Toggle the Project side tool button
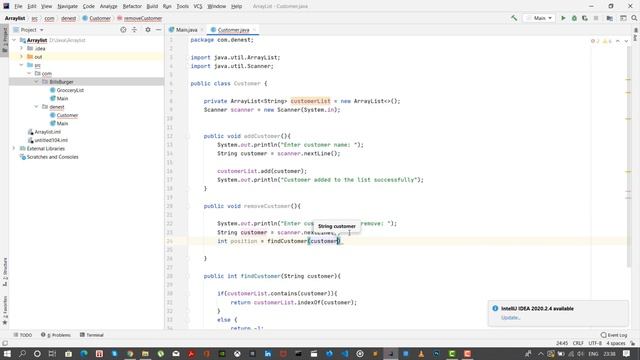Screen dimensions: 640x360 pos(4,40)
